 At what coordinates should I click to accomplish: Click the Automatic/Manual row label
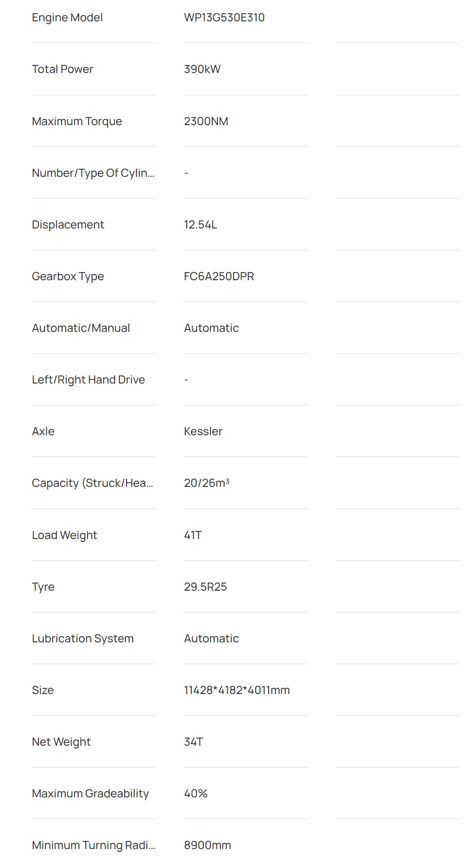(81, 328)
